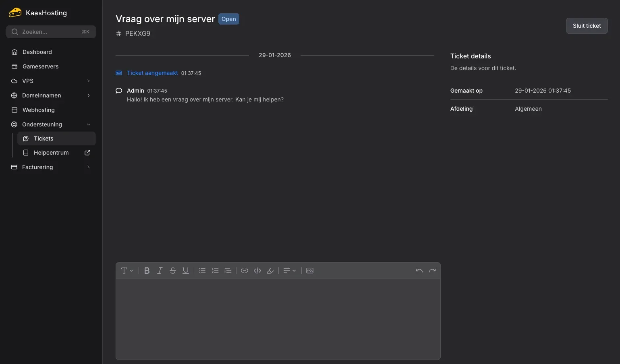This screenshot has width=620, height=364.
Task: Click the Sluit ticket button
Action: (x=587, y=26)
